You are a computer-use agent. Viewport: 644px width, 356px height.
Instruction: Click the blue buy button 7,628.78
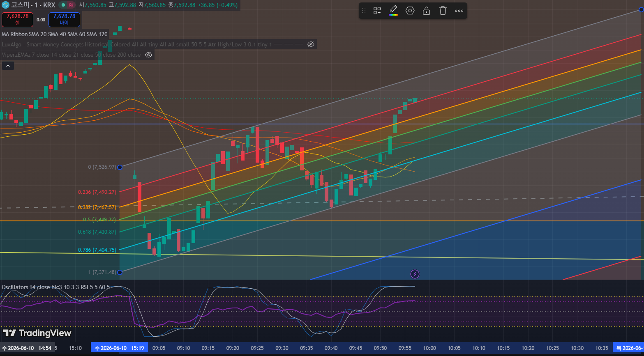point(64,19)
